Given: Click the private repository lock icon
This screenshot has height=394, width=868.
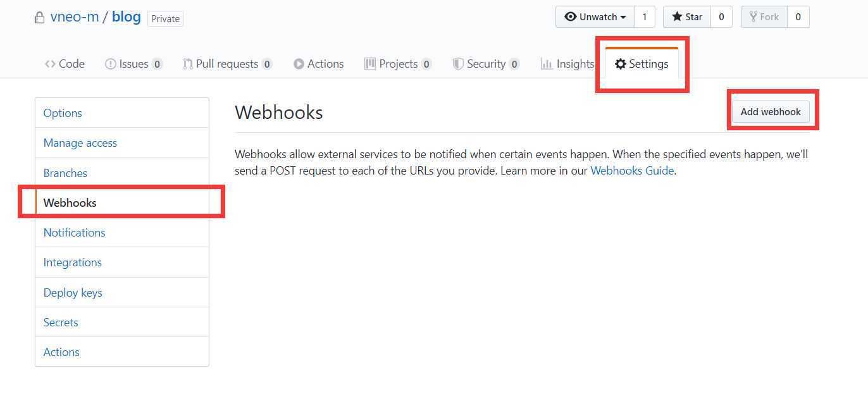Looking at the screenshot, I should (x=40, y=18).
